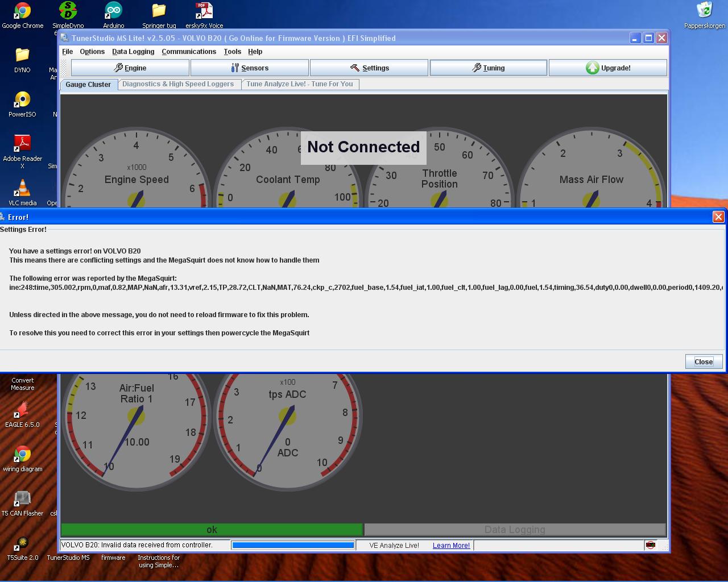728x582 pixels.
Task: Launch the T5 CAN Flasher icon
Action: 22,503
